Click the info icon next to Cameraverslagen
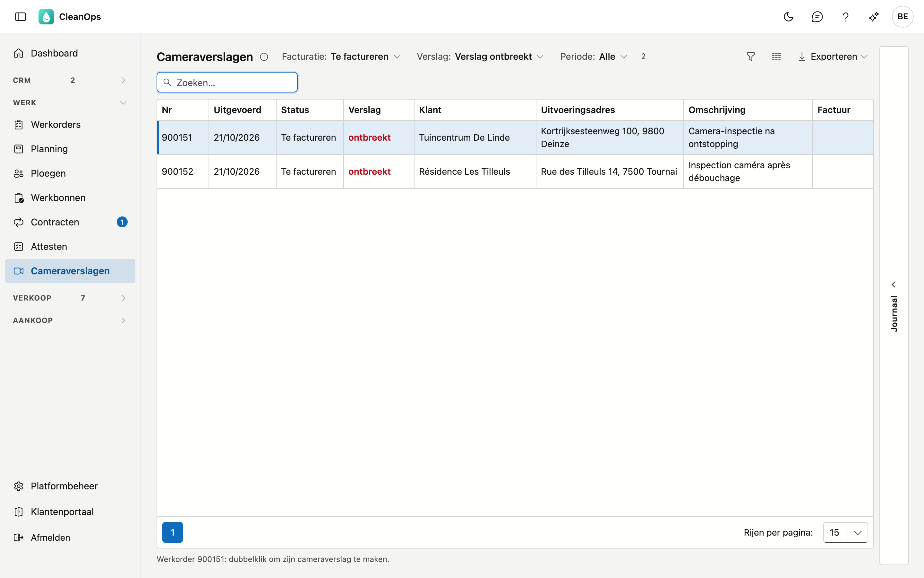924x578 pixels. coord(264,57)
